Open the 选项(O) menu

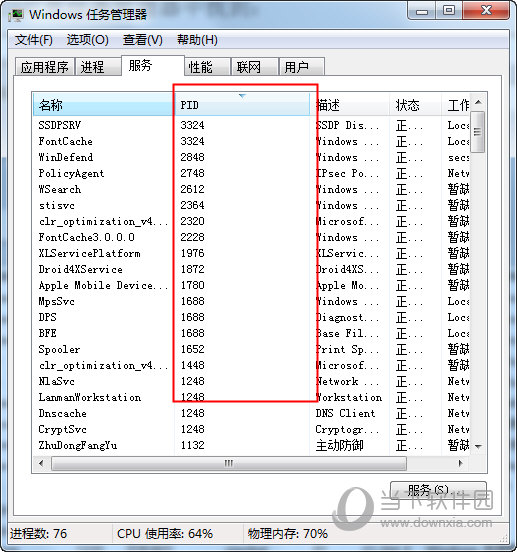(88, 40)
